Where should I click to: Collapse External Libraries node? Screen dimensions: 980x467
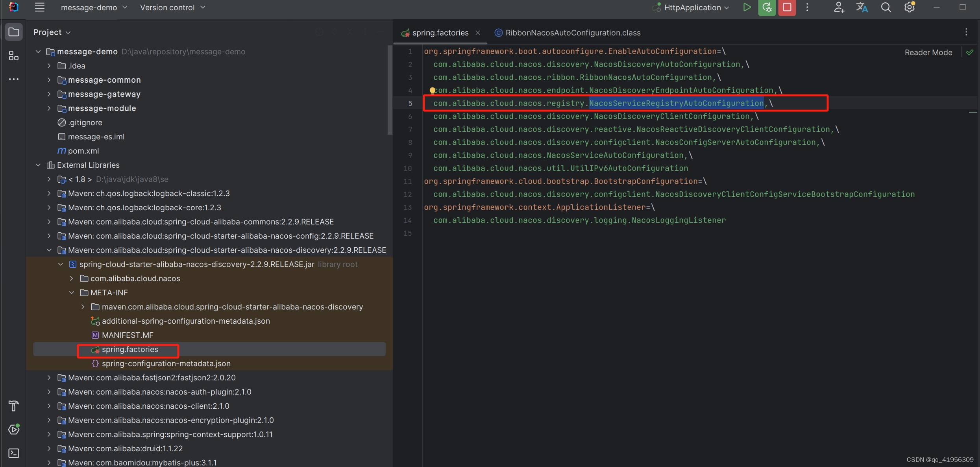coord(38,165)
